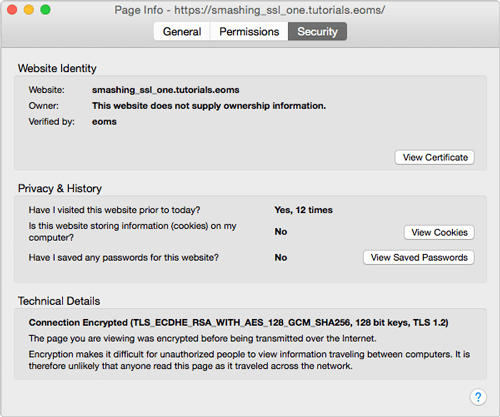
Task: Maximize the window using the green button
Action: [45, 10]
